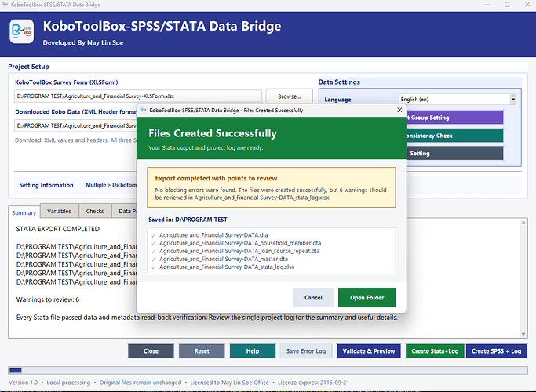
Task: Click Create SPSS + Log button
Action: (x=496, y=351)
